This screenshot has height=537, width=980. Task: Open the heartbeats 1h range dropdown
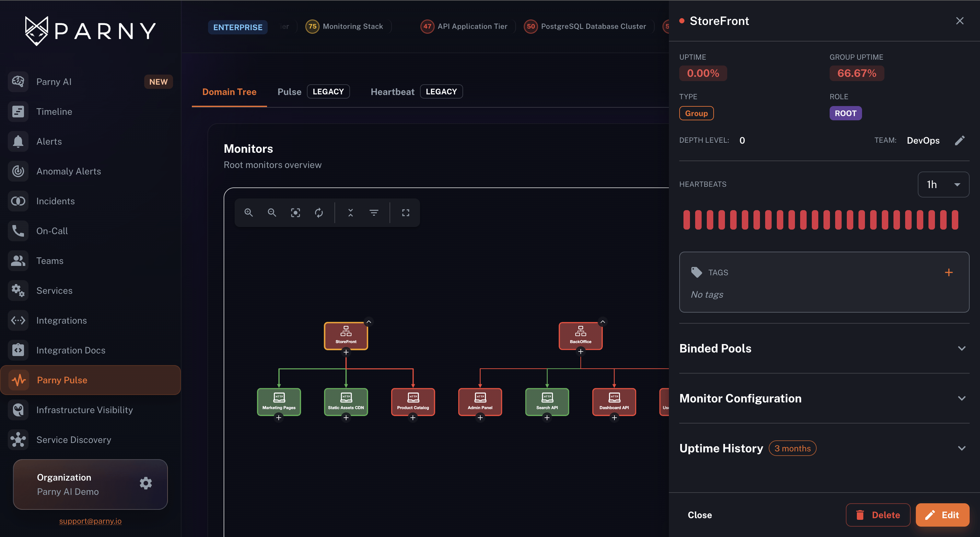pyautogui.click(x=943, y=185)
